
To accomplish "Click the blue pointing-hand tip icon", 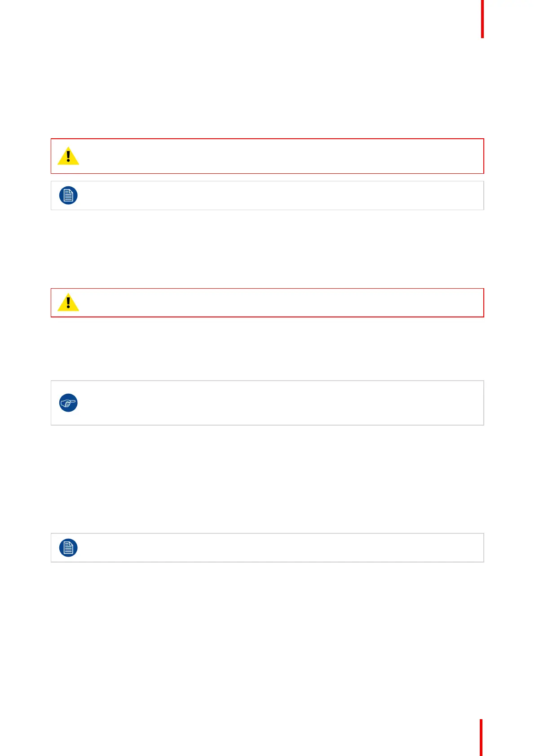I will (68, 403).
